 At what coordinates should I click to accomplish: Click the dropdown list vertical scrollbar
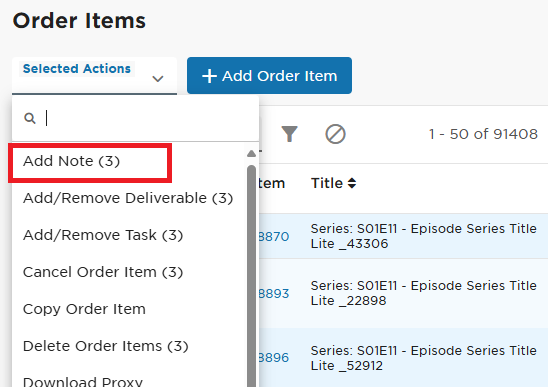tap(251, 276)
